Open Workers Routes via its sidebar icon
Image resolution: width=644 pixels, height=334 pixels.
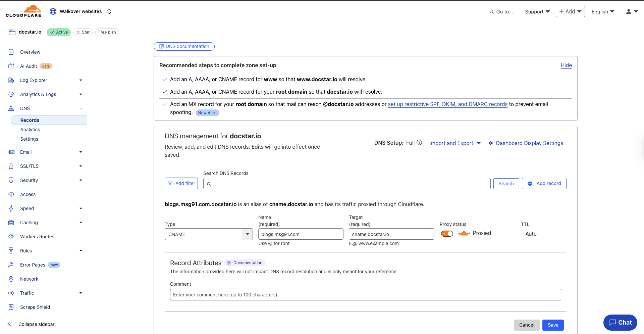(11, 236)
